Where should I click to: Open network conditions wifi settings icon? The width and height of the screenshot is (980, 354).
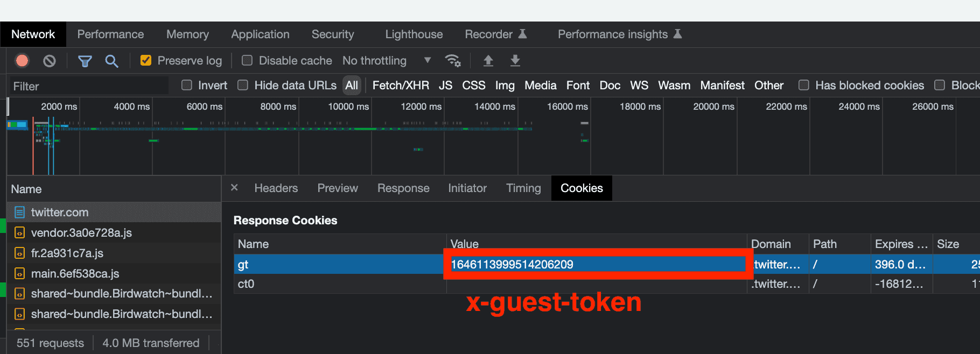(x=453, y=61)
